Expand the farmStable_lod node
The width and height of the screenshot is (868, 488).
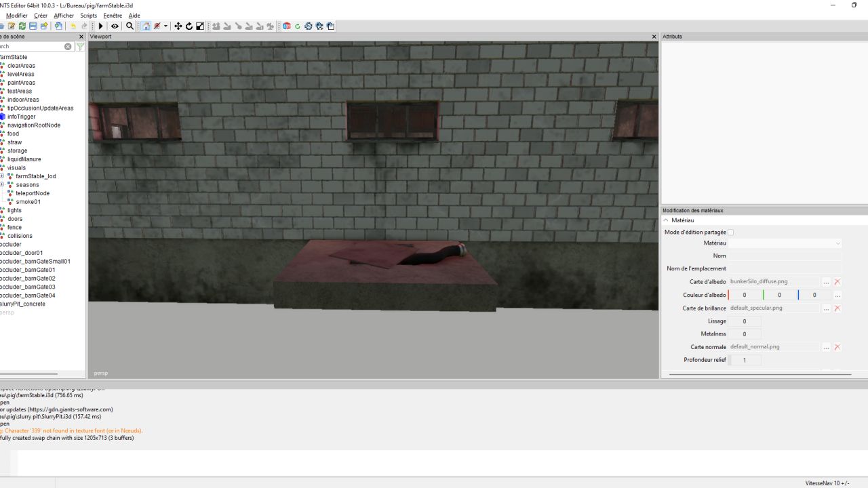(x=1, y=176)
